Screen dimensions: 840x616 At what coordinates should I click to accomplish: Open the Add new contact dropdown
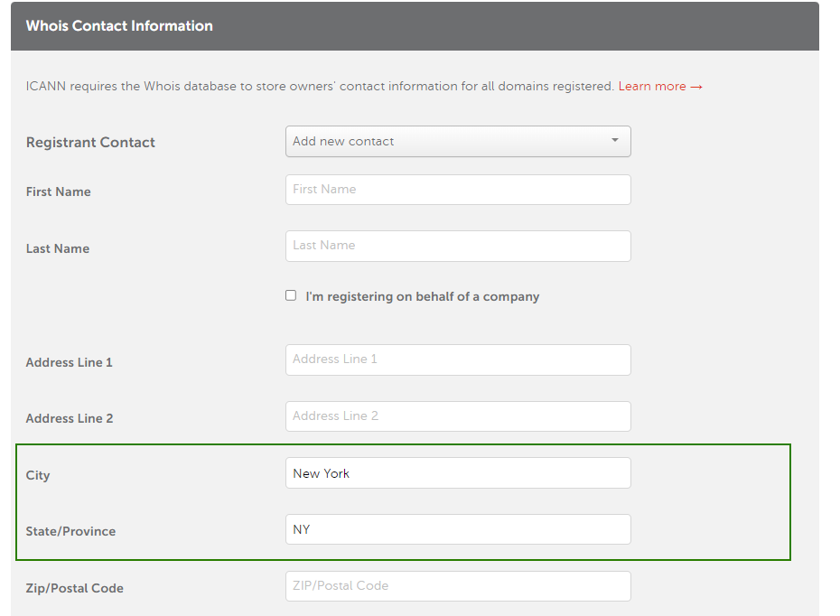click(x=458, y=142)
